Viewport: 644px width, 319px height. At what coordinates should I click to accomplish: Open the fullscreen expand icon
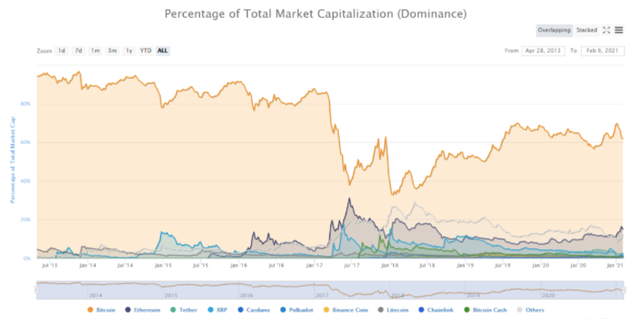click(607, 30)
